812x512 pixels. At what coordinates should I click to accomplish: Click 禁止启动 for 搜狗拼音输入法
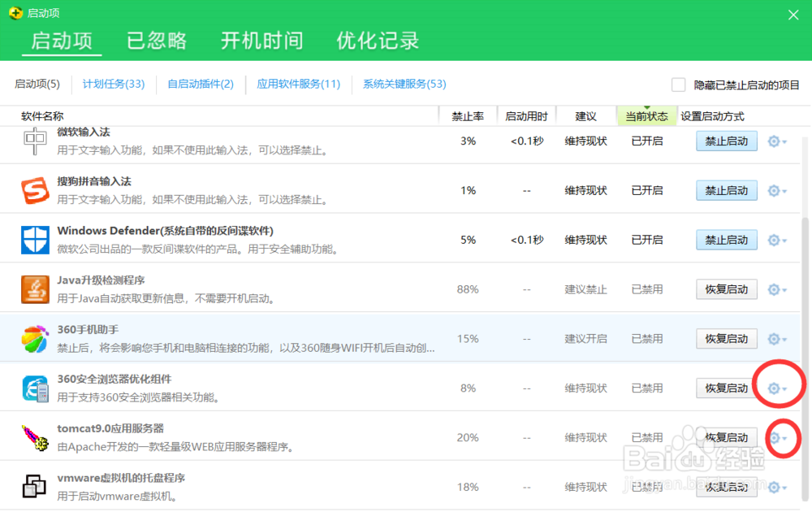coord(727,191)
